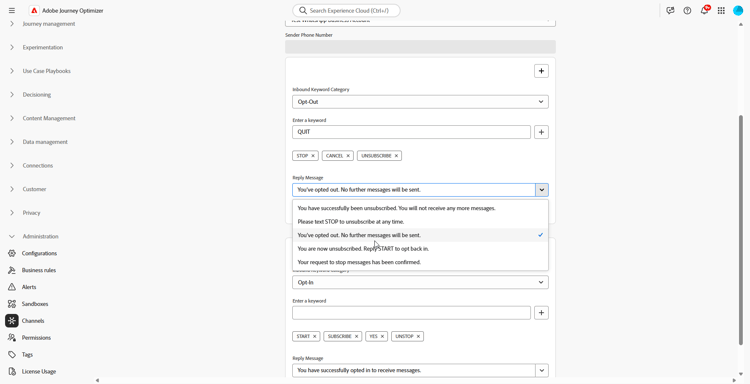Open the opted in Reply Message dropdown arrow
The image size is (750, 384).
(541, 371)
